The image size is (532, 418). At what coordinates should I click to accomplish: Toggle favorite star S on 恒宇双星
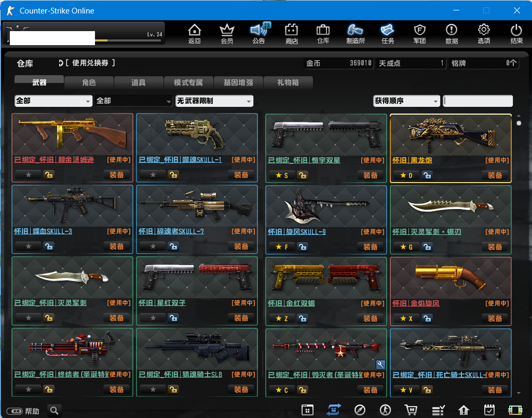point(282,175)
